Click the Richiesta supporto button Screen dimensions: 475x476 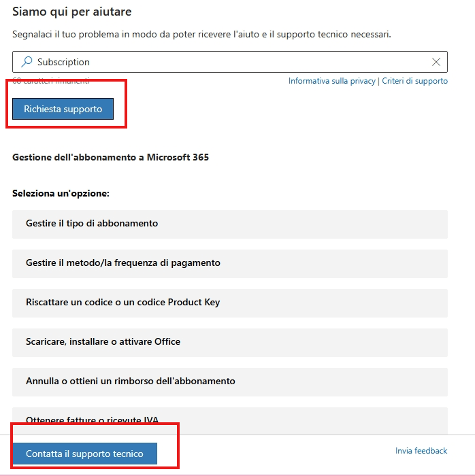point(63,109)
